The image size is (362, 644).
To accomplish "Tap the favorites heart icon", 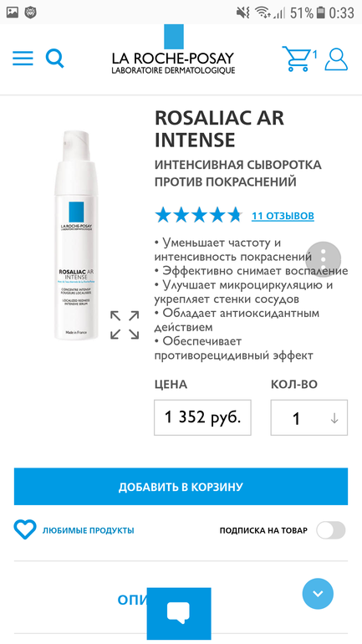I will 25,529.
